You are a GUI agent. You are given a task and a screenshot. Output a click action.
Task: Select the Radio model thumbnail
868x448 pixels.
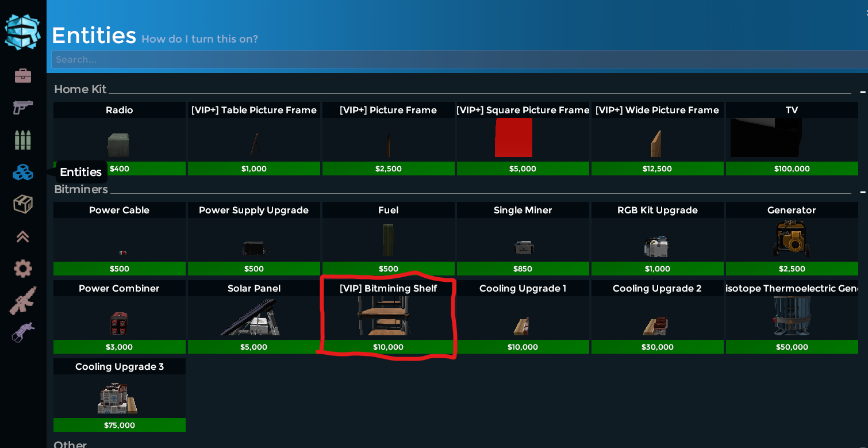point(118,145)
